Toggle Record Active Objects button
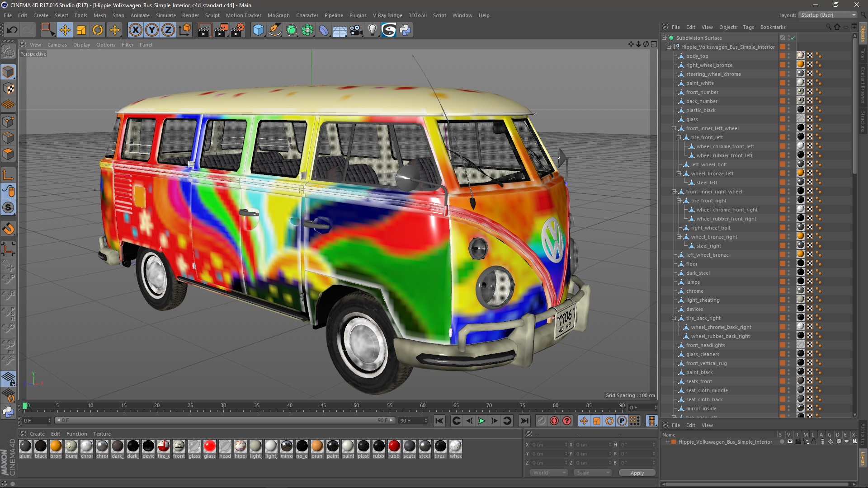868x488 pixels. click(x=542, y=421)
